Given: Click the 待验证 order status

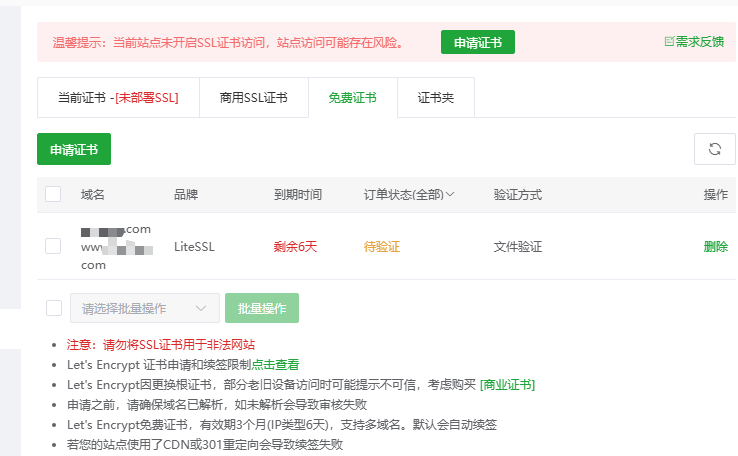Looking at the screenshot, I should pyautogui.click(x=381, y=246).
